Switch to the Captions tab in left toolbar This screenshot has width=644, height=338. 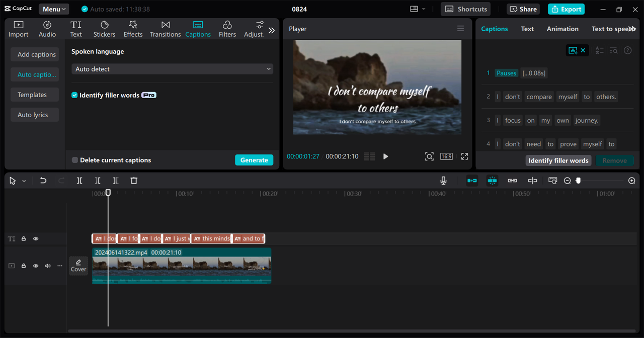(198, 29)
